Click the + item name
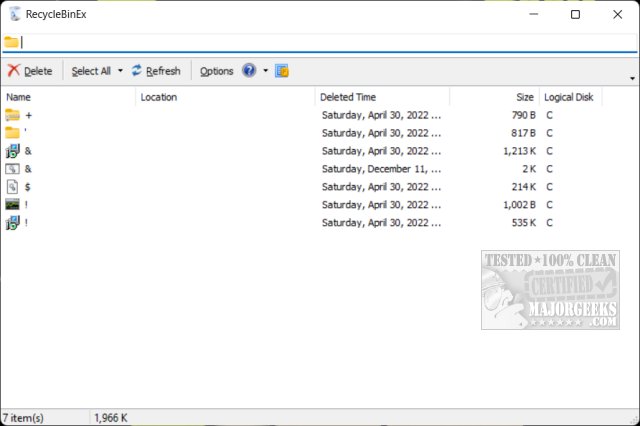Screen dimensions: 640x426 click(x=29, y=115)
